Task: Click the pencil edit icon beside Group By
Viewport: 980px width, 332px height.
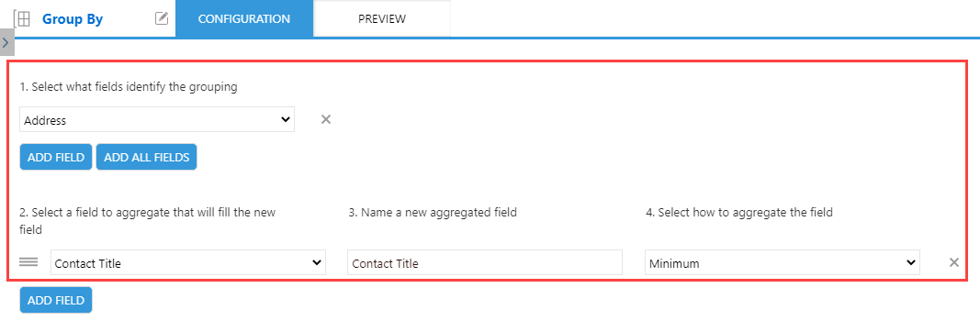Action: point(162,18)
